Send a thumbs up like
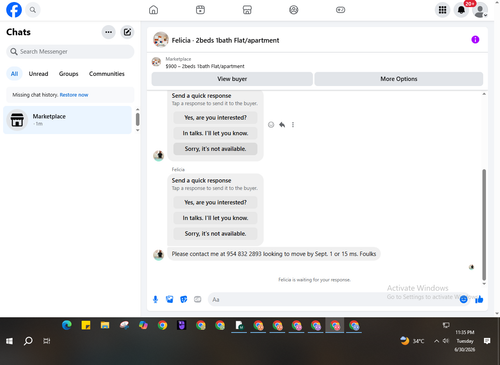Screen dimensions: 500x365 click(x=479, y=299)
